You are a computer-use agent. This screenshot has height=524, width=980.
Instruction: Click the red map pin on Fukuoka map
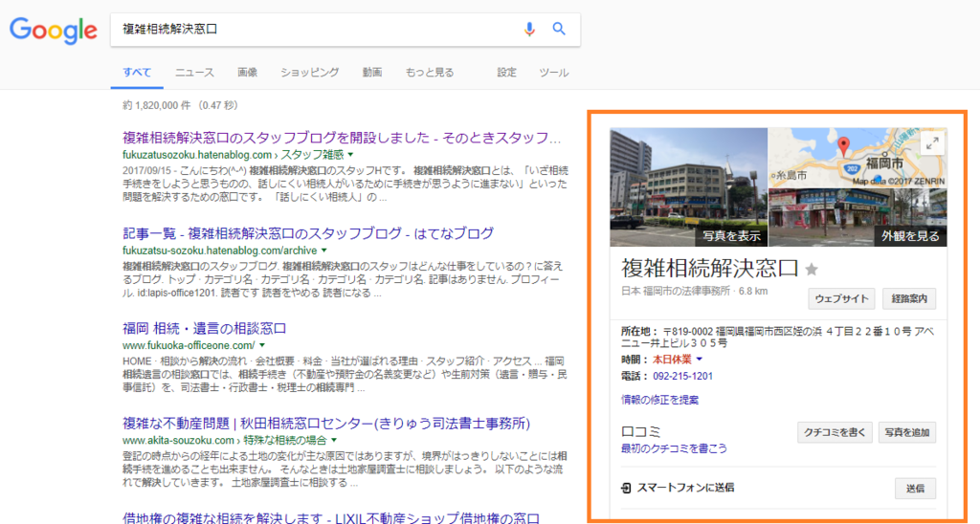(x=843, y=146)
